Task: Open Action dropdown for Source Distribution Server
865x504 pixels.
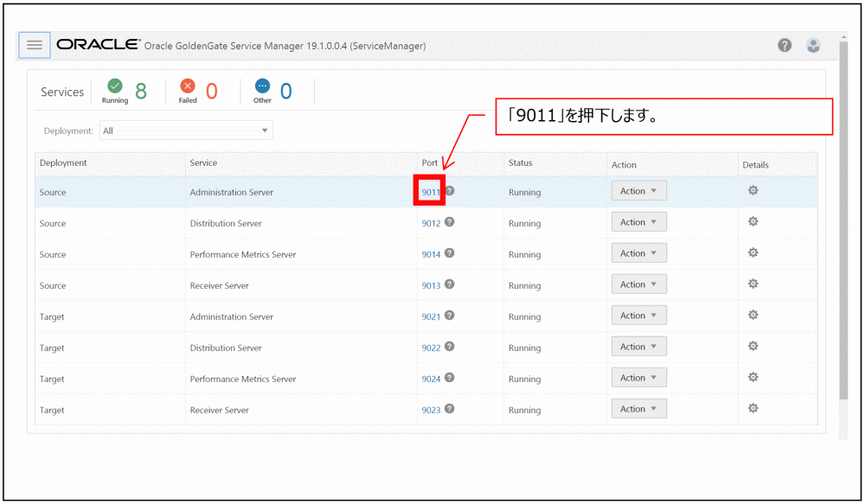Action: coord(639,222)
